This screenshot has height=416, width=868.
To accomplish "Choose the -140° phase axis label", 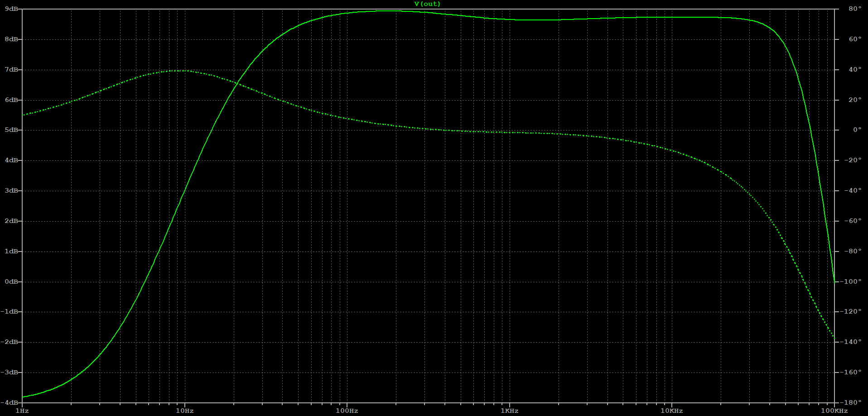I will pyautogui.click(x=851, y=342).
